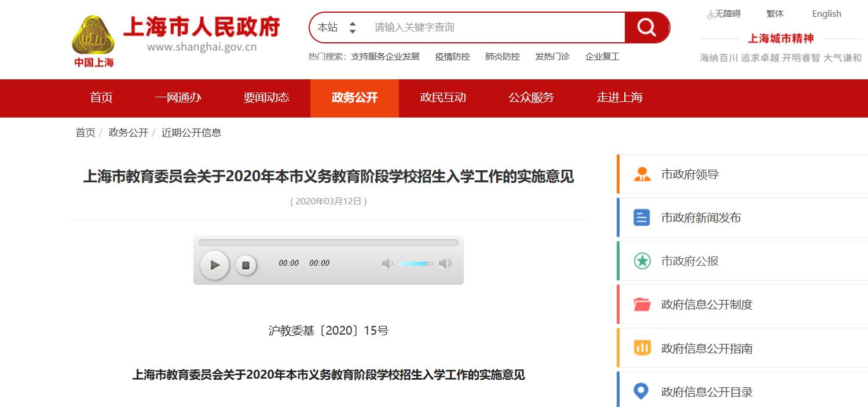Image resolution: width=868 pixels, height=407 pixels.
Task: Click the blue location pin icon for 政府信息公开目录
Action: pyautogui.click(x=641, y=391)
